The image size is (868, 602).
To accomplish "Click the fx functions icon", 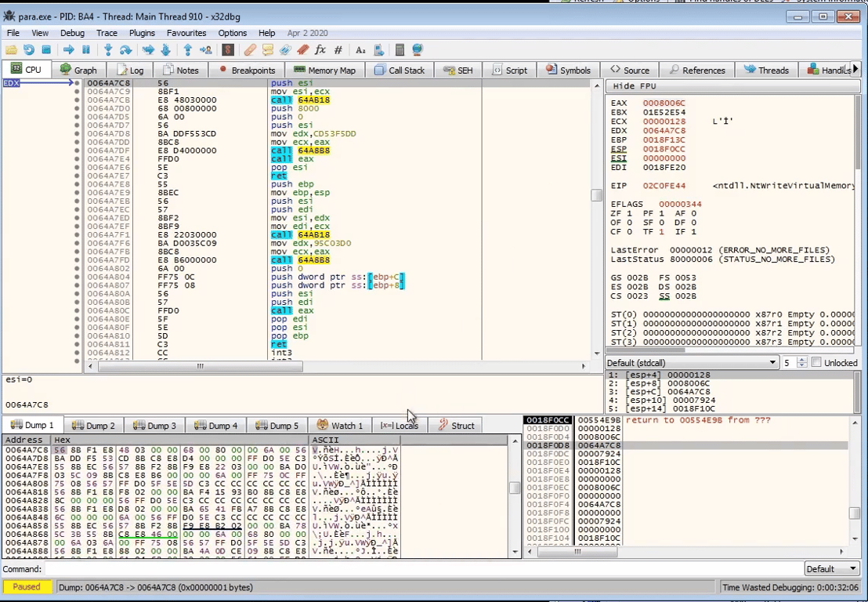I will (320, 50).
